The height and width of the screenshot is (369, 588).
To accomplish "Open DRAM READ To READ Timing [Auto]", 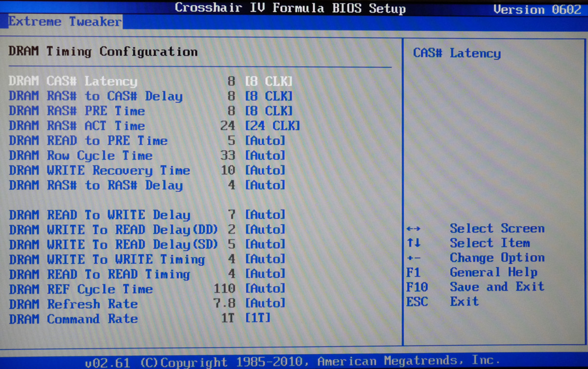I will click(265, 274).
